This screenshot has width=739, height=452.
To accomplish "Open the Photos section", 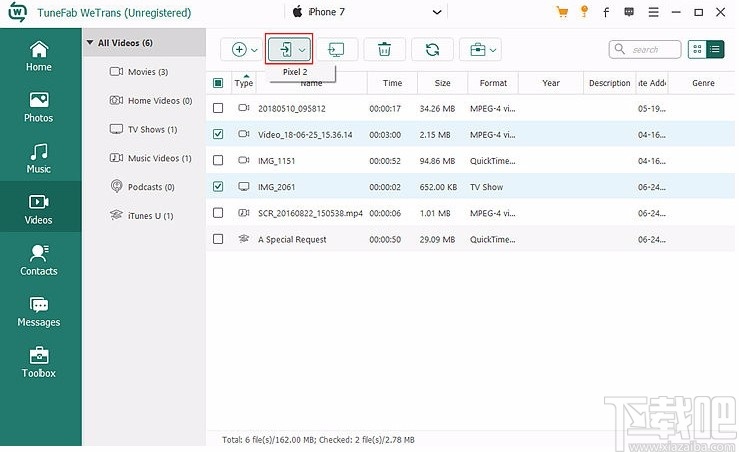I will (x=39, y=107).
